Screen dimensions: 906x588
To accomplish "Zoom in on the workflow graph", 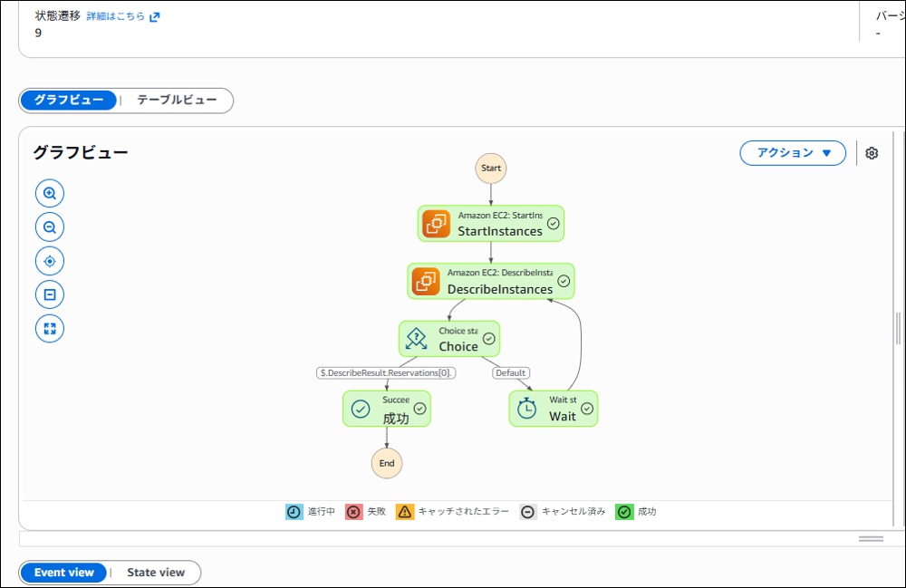I will click(x=50, y=193).
